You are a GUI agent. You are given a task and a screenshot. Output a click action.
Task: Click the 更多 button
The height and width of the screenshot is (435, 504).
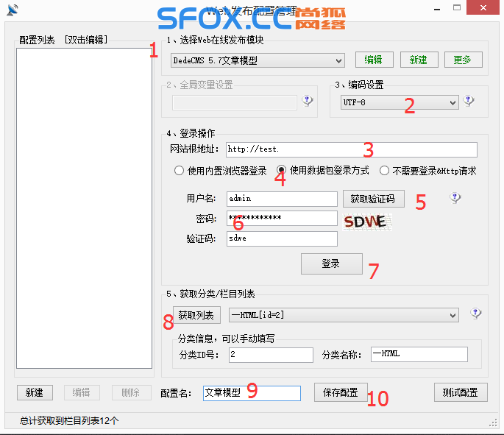coord(464,60)
